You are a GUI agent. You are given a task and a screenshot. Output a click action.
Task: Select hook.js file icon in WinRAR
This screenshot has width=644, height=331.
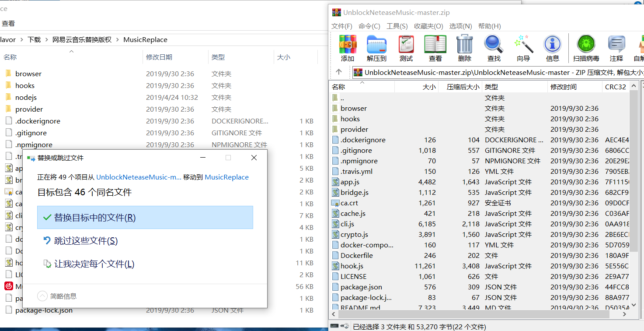point(335,266)
